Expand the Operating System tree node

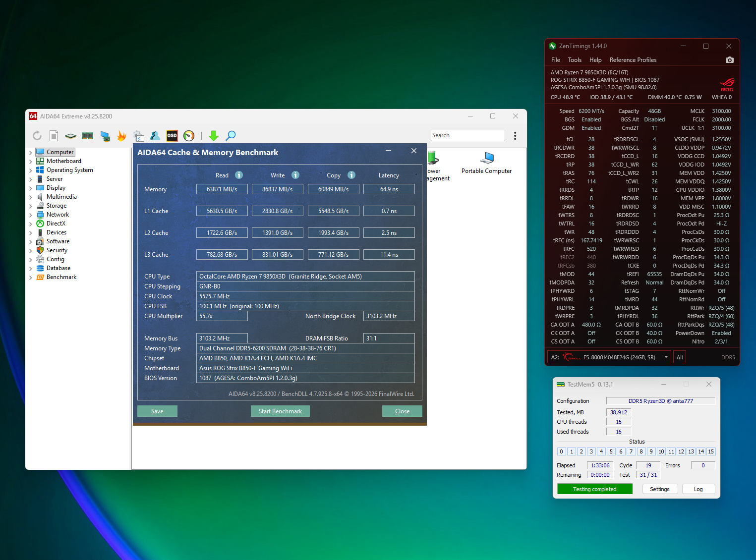[x=31, y=170]
